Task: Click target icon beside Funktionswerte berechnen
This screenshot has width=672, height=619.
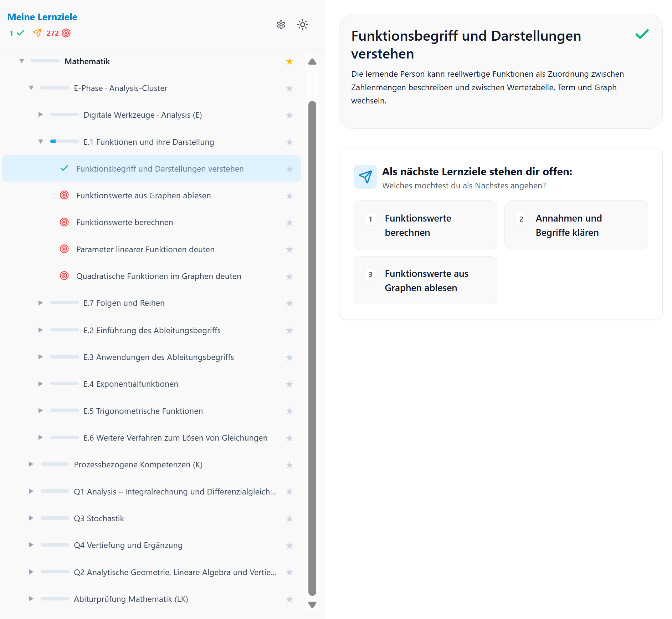Action: pyautogui.click(x=64, y=222)
